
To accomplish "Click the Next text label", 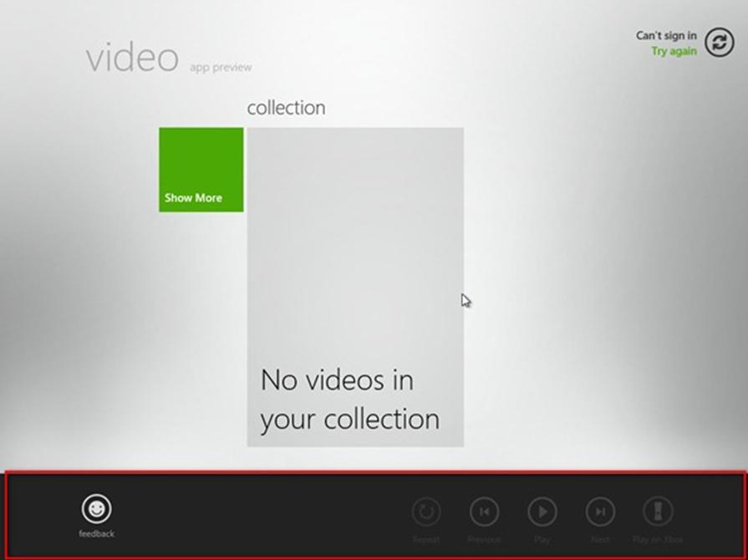I will tap(600, 539).
